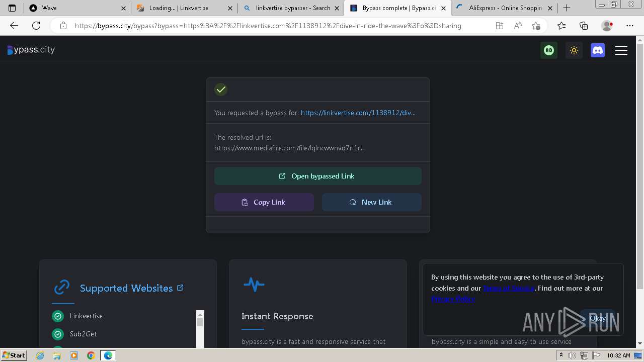Click the Instant Response heading
This screenshot has width=644, height=362.
point(277,316)
